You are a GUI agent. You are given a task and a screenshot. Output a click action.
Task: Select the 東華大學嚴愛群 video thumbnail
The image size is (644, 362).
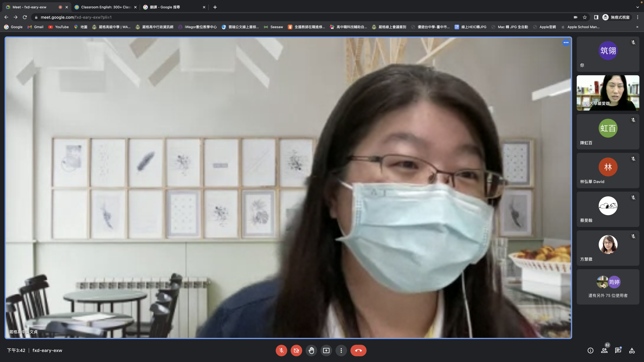(608, 93)
